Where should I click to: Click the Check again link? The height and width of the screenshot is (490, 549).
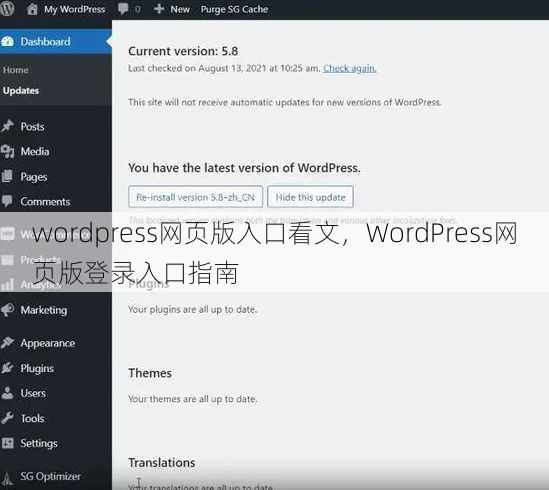click(x=349, y=68)
